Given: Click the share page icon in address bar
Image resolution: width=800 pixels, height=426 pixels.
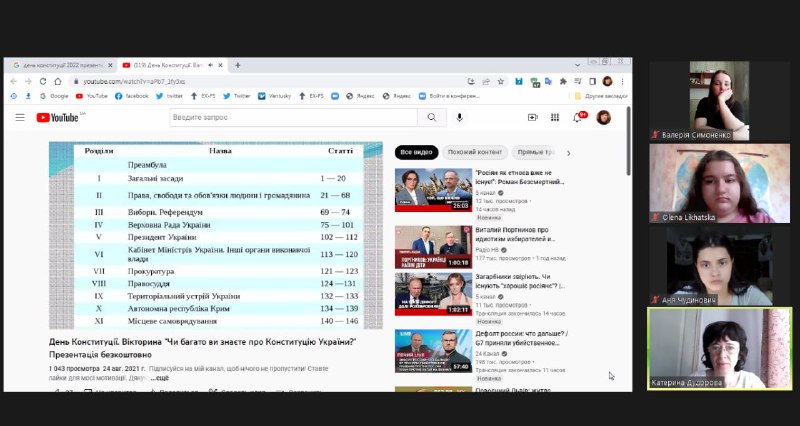Looking at the screenshot, I should [486, 81].
